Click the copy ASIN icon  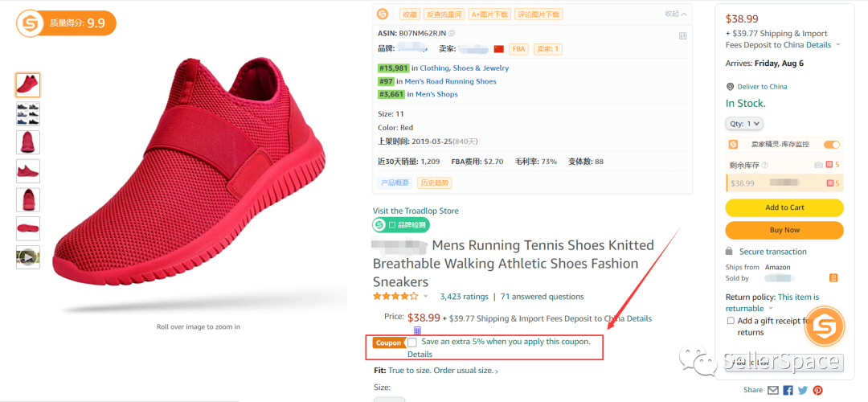[452, 33]
